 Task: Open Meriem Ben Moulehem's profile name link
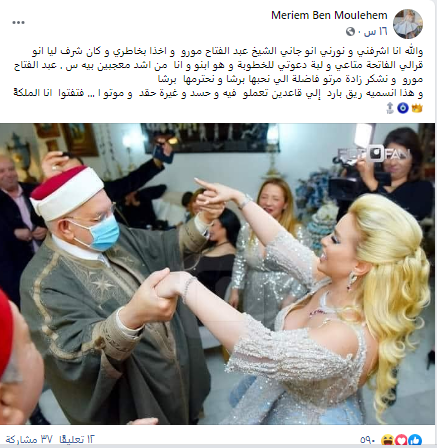329,15
